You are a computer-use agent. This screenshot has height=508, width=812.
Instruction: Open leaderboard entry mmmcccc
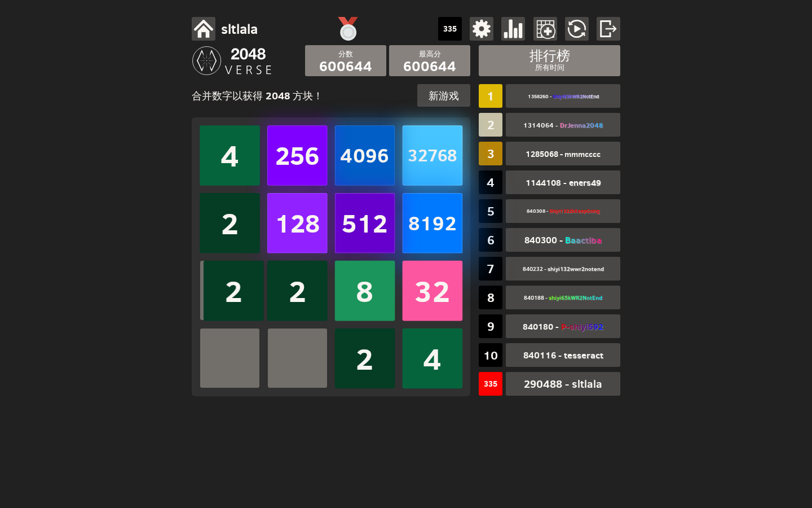[563, 154]
